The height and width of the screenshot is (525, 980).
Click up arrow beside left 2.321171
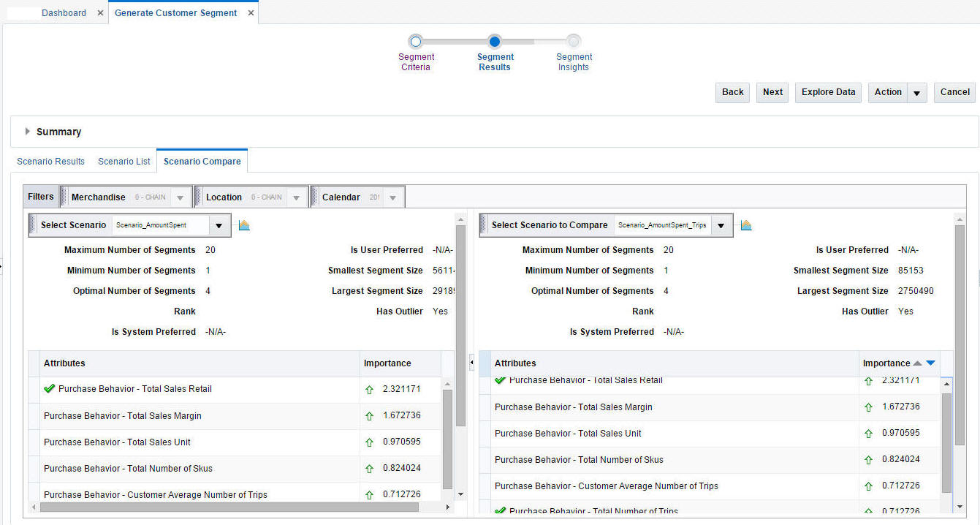point(369,390)
